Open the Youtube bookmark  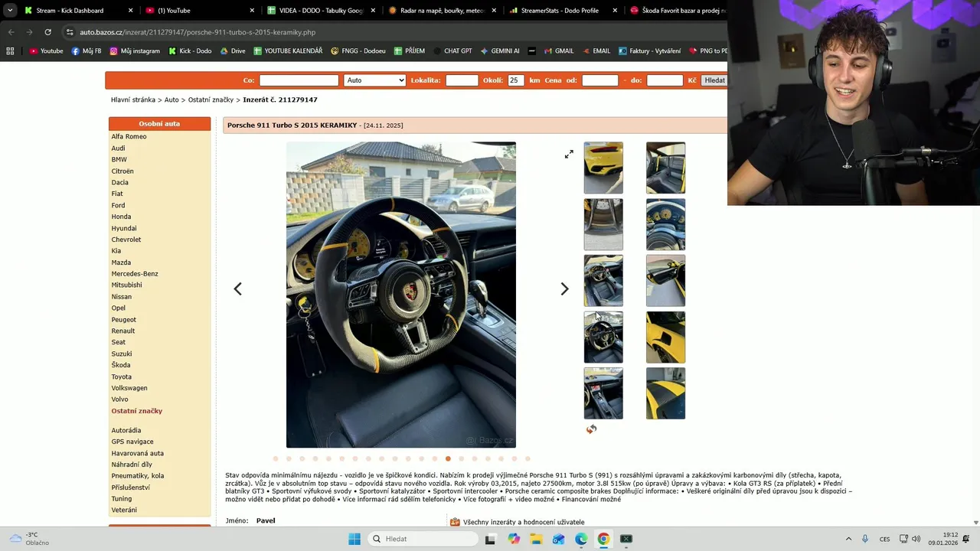tap(46, 51)
